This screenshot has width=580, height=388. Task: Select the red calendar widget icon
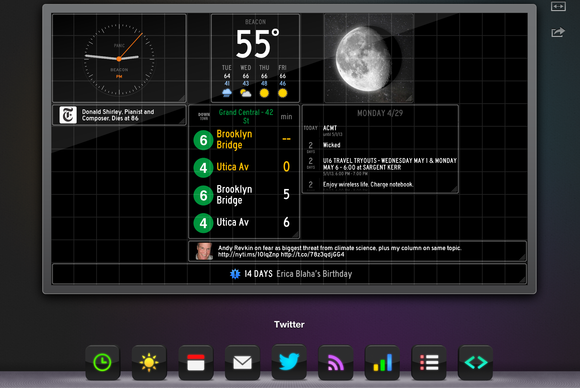(196, 362)
